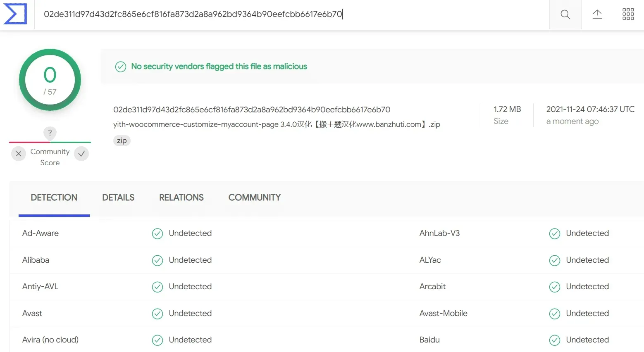Click the ALYac undetected check icon
Screen dimensions: 644x352
[555, 260]
